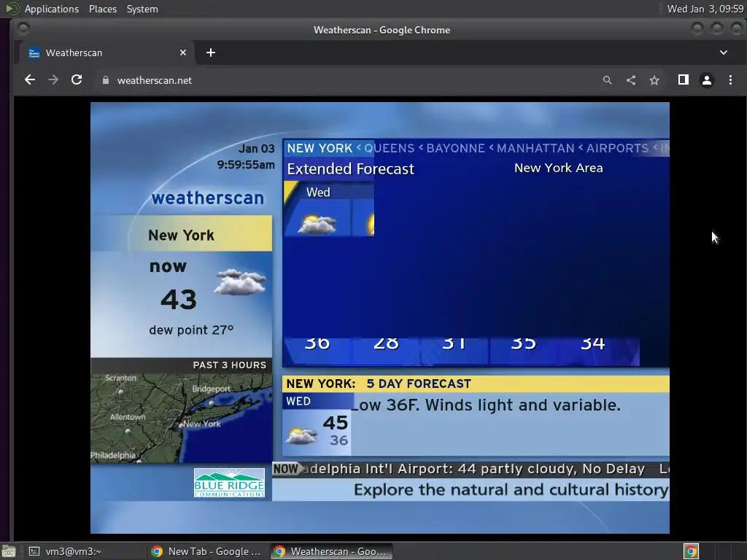Click current temperature 43

(x=179, y=300)
